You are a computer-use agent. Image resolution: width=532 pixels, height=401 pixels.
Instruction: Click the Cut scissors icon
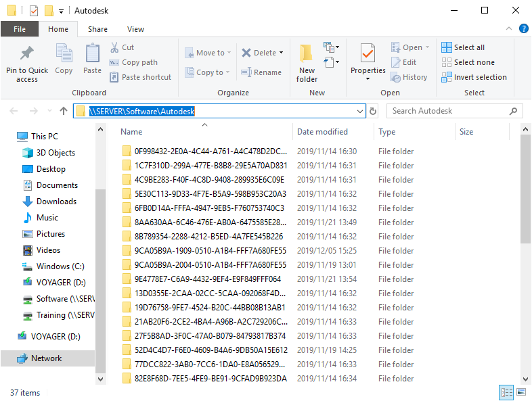114,47
